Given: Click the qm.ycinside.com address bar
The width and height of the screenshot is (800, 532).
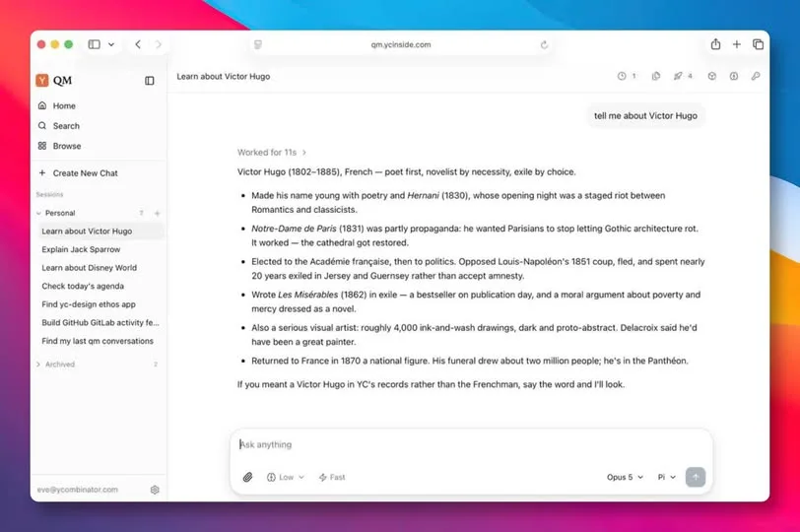Looking at the screenshot, I should pos(401,45).
